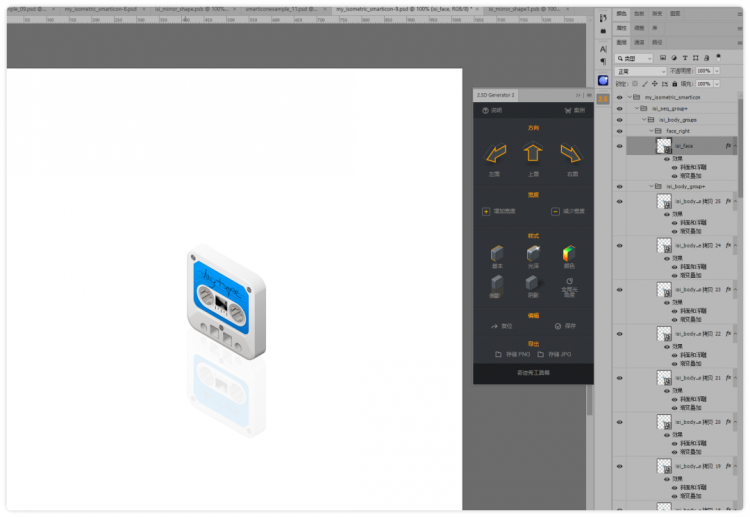Click the left-facing direction arrow icon
This screenshot has height=517, width=750.
[495, 154]
